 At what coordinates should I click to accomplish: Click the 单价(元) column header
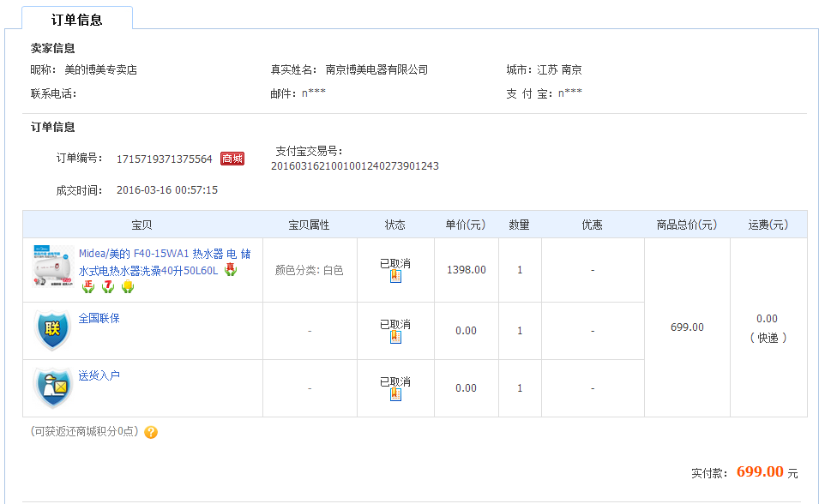(x=466, y=225)
